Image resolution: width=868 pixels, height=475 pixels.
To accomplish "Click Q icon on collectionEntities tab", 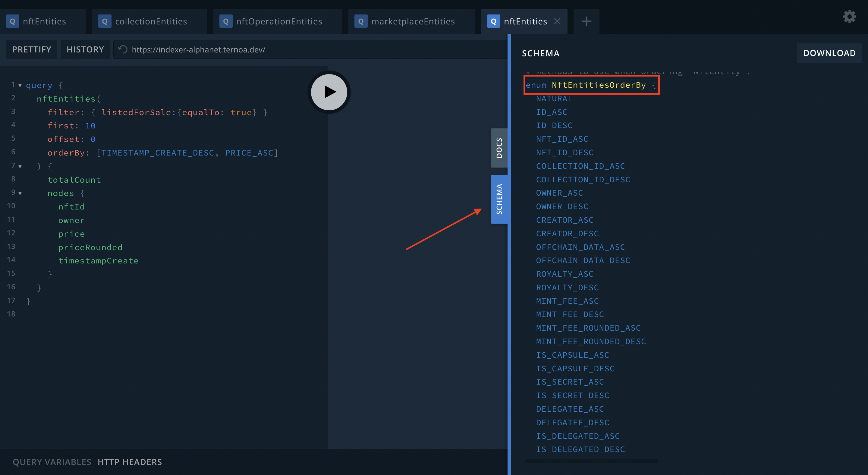I will 105,22.
